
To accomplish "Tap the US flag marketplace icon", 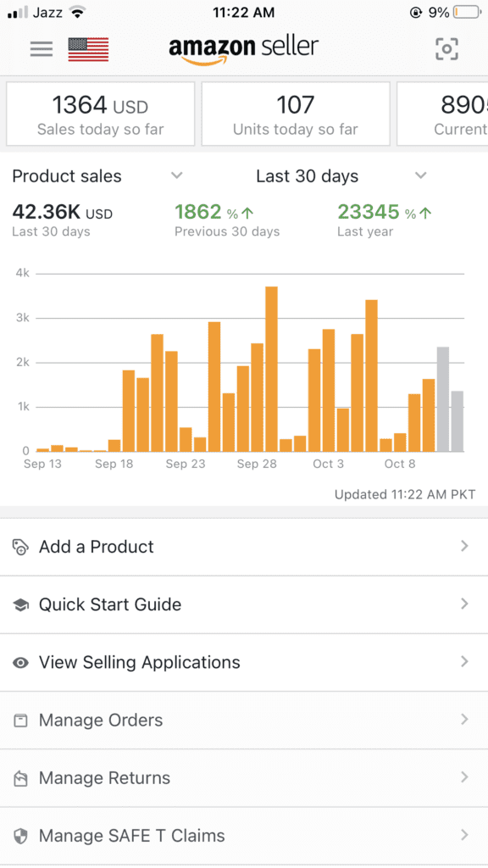I will 88,49.
